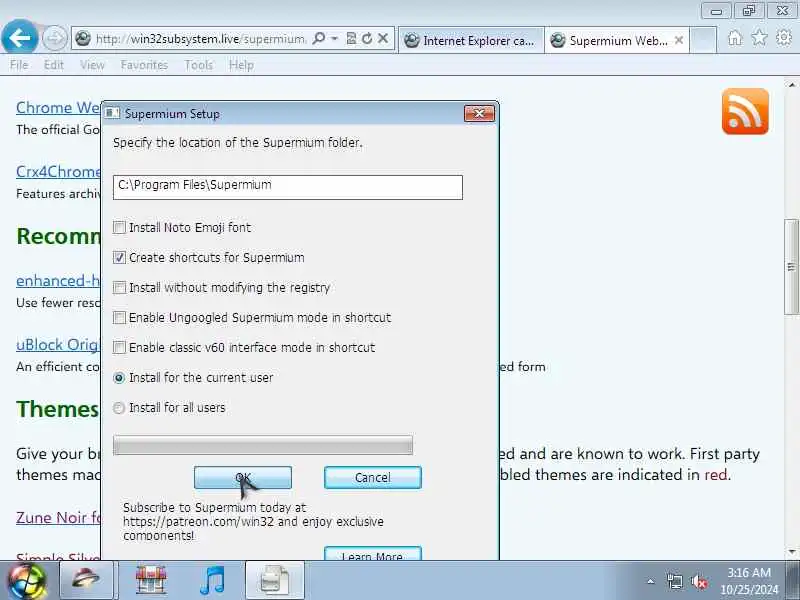Click the orange RSS feed icon

(745, 111)
